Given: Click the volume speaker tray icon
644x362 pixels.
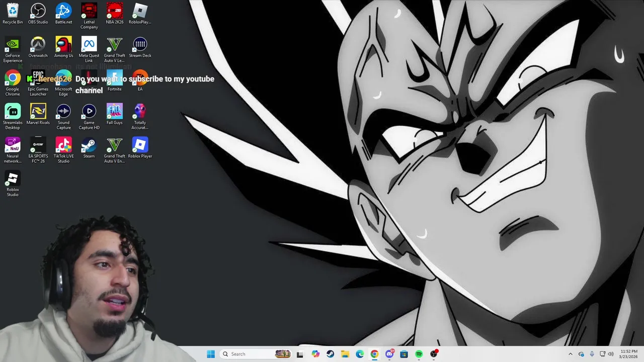Looking at the screenshot, I should (611, 354).
